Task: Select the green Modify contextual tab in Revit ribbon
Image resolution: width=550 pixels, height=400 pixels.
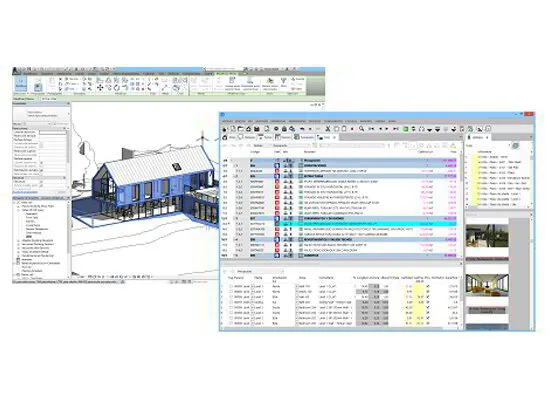Action: tap(226, 74)
